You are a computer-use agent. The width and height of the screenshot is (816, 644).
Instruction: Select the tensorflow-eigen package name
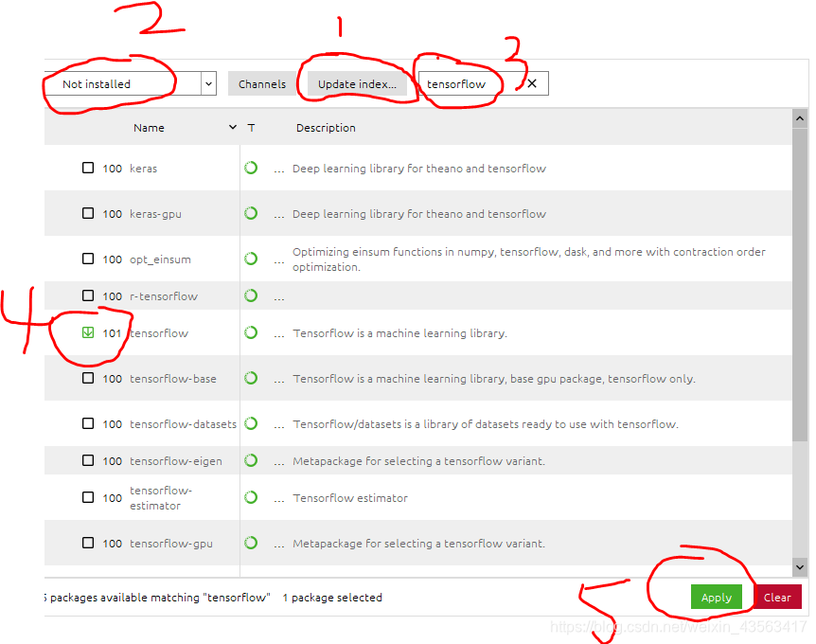click(176, 460)
